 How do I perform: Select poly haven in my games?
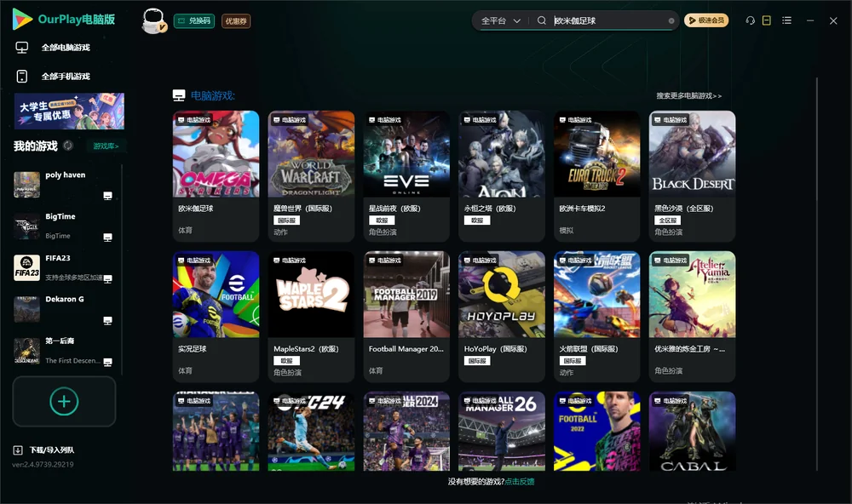coord(62,185)
